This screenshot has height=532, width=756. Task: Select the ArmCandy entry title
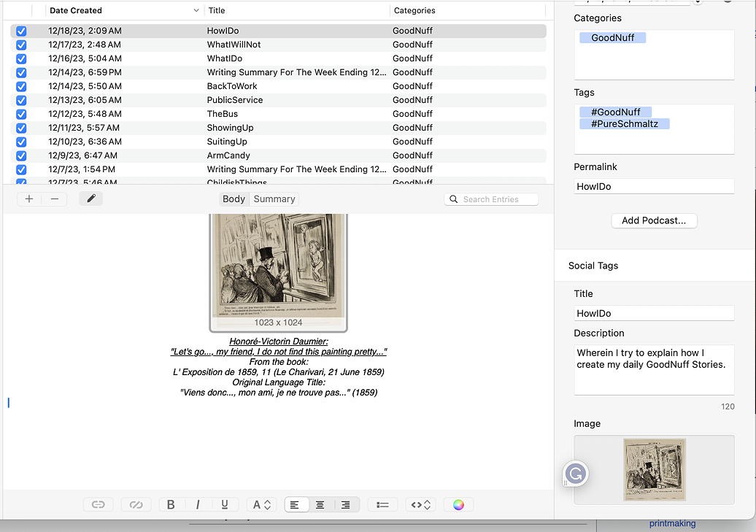coord(228,155)
